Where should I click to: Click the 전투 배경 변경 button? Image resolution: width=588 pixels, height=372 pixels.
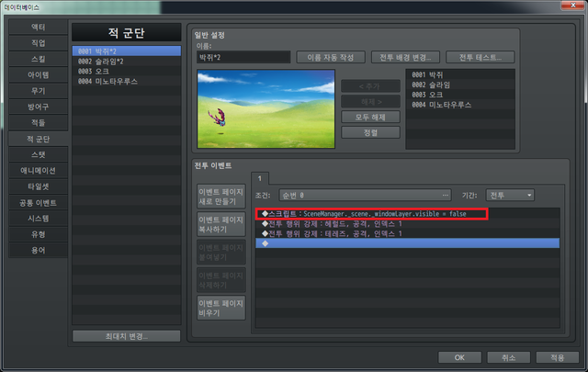point(405,57)
